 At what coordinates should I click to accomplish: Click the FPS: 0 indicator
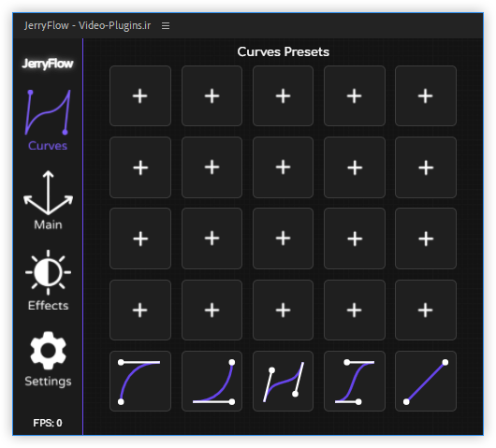(x=48, y=423)
